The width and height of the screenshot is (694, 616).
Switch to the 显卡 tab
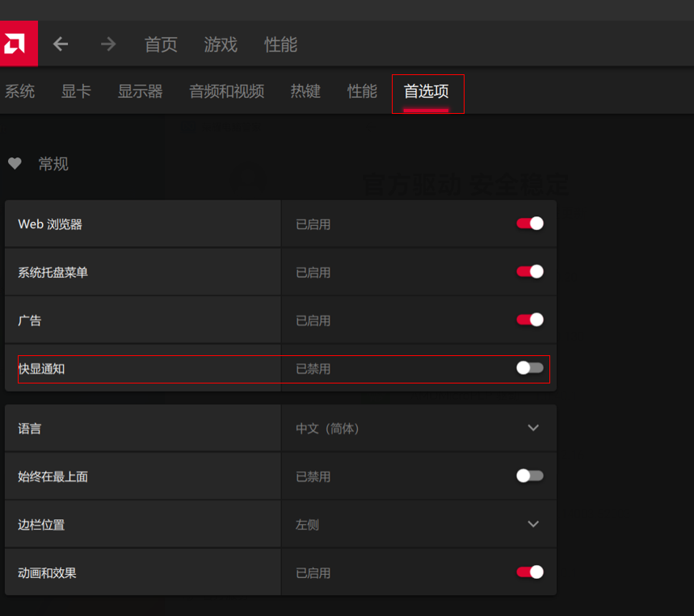(76, 91)
